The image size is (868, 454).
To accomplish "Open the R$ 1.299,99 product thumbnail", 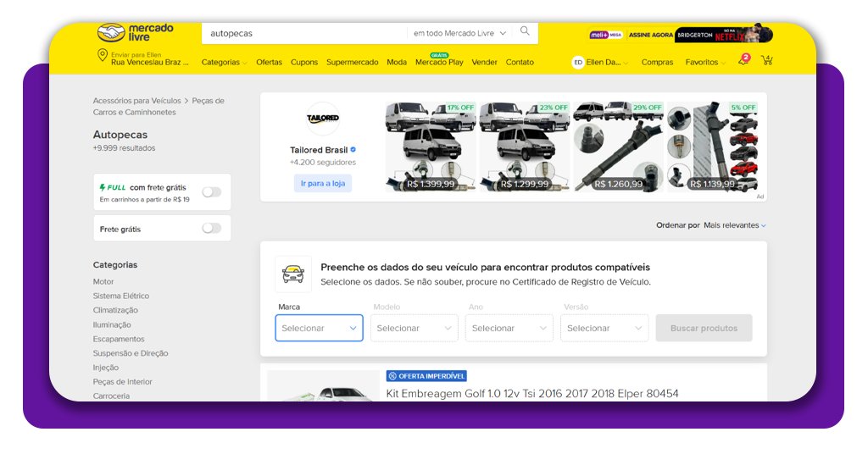I will click(x=525, y=147).
